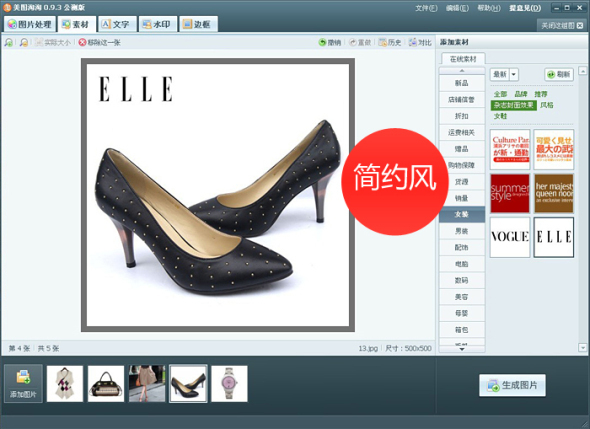Screen dimensions: 590x429
Task: Select the 推荐 filter link
Action: (541, 94)
